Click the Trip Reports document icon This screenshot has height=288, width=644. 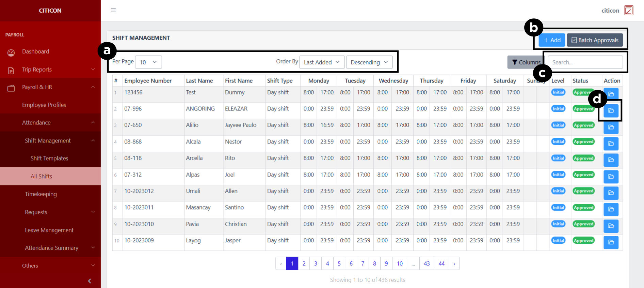[11, 70]
